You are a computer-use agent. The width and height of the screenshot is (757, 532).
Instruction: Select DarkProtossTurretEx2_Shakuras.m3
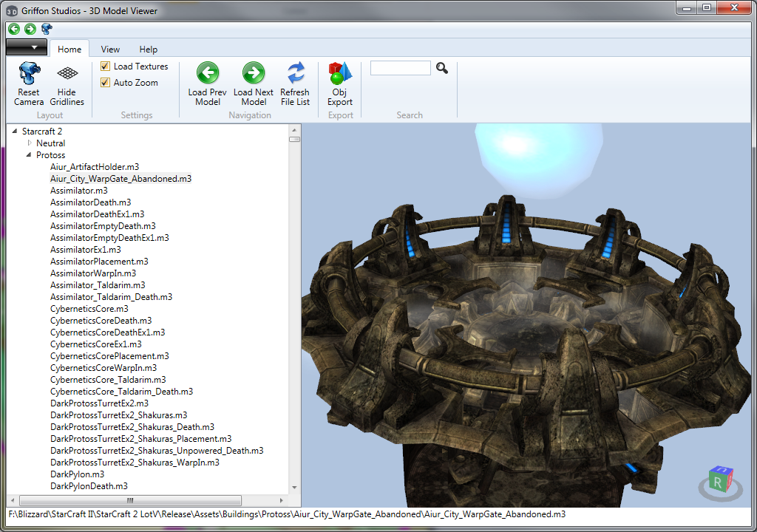coord(119,415)
